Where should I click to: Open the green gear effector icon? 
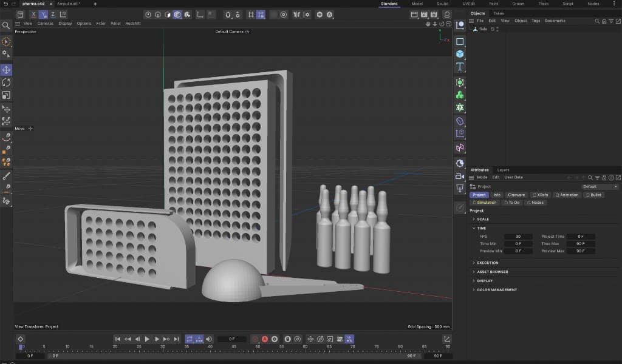coord(460,107)
